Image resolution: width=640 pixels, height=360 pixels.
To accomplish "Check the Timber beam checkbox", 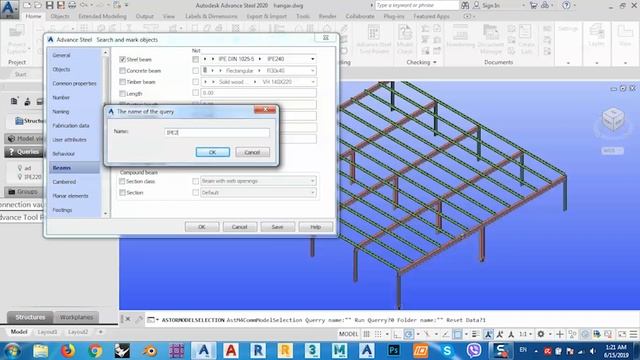I will 122,82.
